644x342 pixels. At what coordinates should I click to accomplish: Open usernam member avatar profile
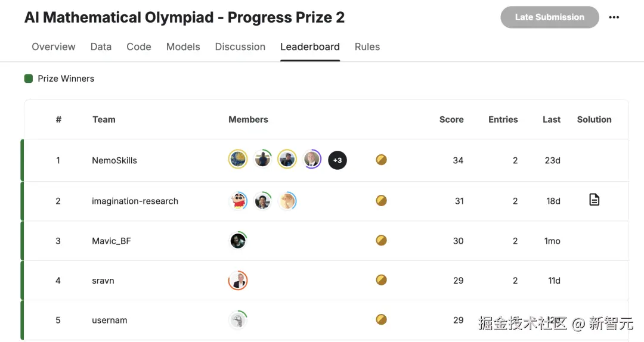pos(238,320)
